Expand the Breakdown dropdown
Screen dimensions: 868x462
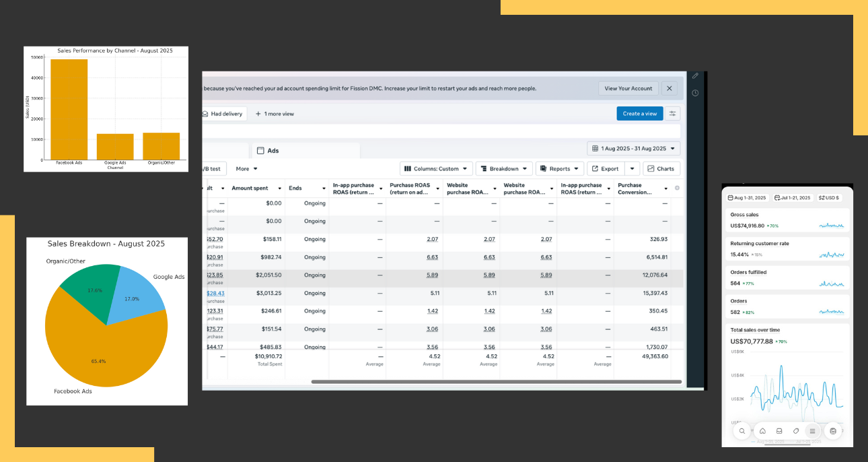point(503,169)
